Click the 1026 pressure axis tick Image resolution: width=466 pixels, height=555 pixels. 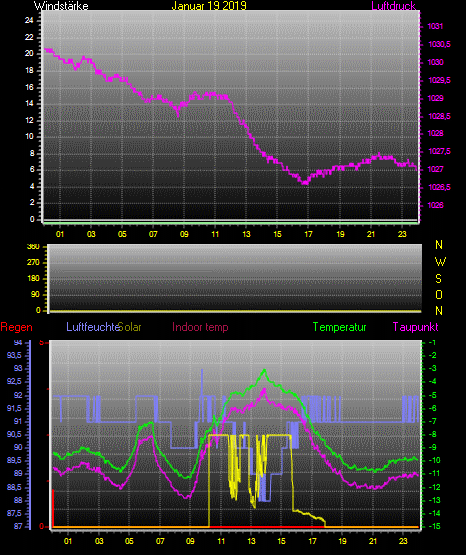tap(435, 205)
